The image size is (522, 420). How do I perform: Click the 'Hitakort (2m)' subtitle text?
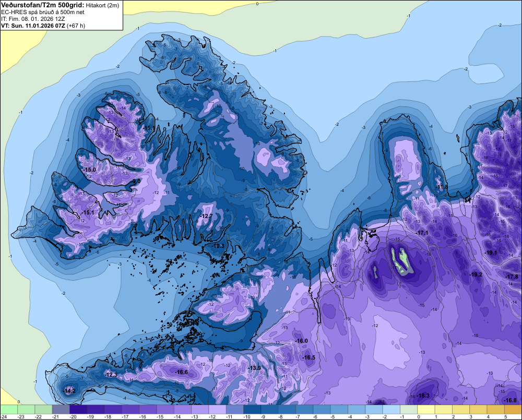point(102,5)
